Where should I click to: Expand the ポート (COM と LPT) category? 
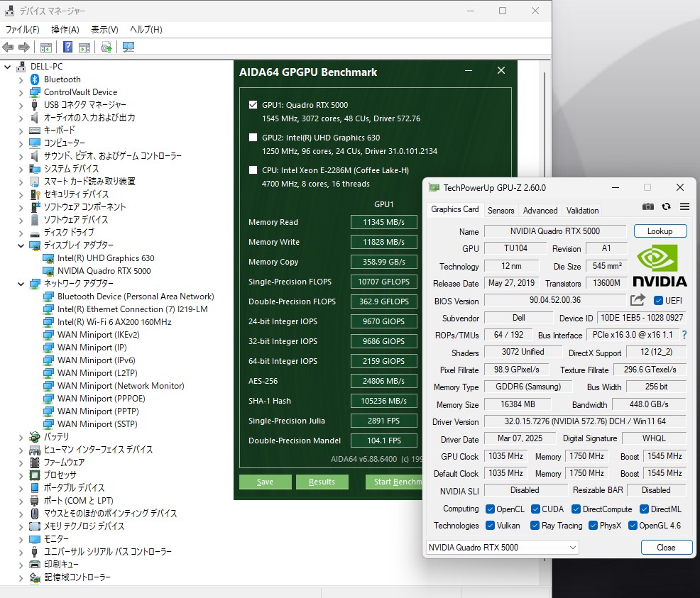click(x=21, y=502)
